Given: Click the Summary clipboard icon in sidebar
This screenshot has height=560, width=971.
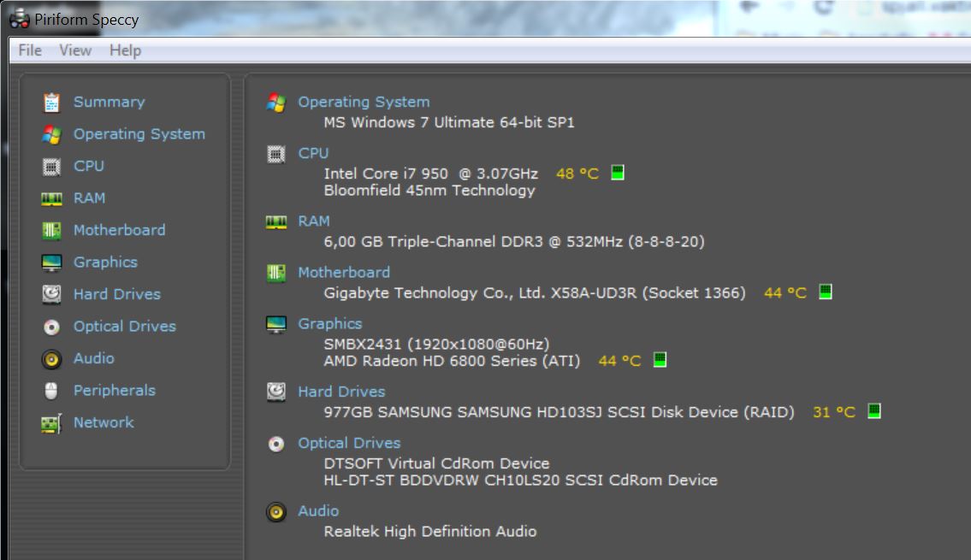Looking at the screenshot, I should (x=51, y=103).
